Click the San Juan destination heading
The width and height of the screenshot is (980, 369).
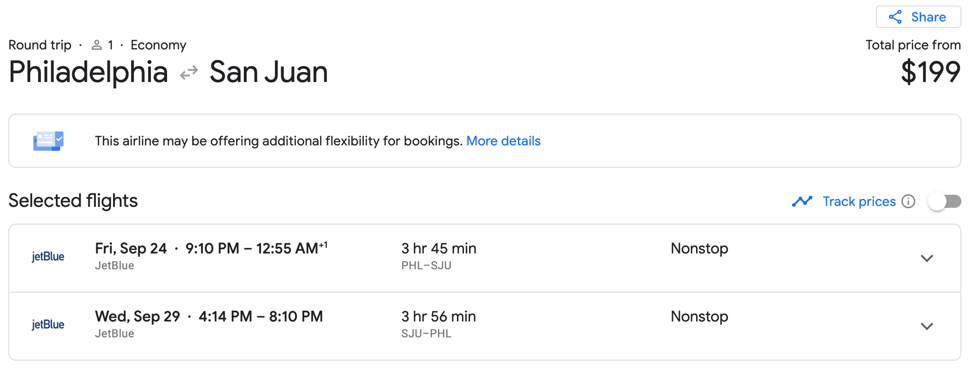point(268,72)
